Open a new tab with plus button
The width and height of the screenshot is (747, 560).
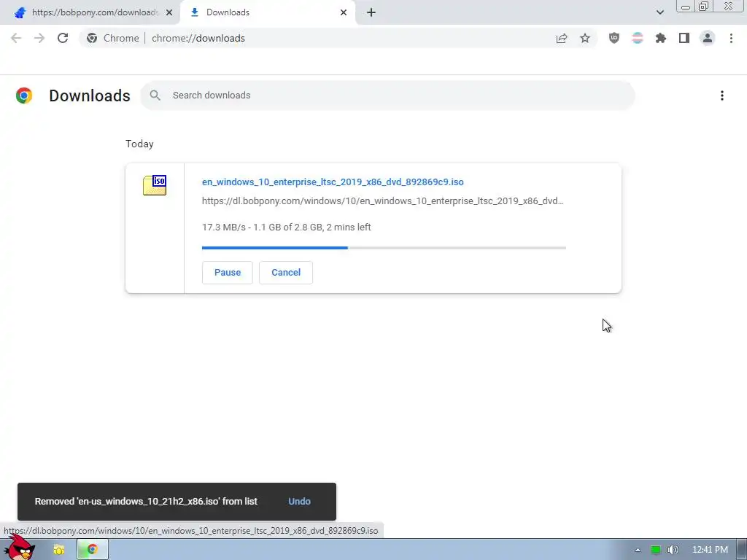click(x=371, y=12)
